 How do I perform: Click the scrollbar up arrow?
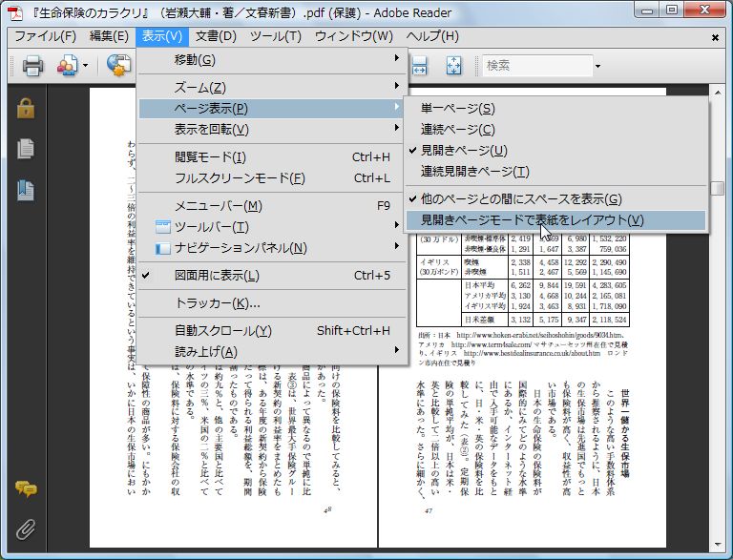pos(717,93)
